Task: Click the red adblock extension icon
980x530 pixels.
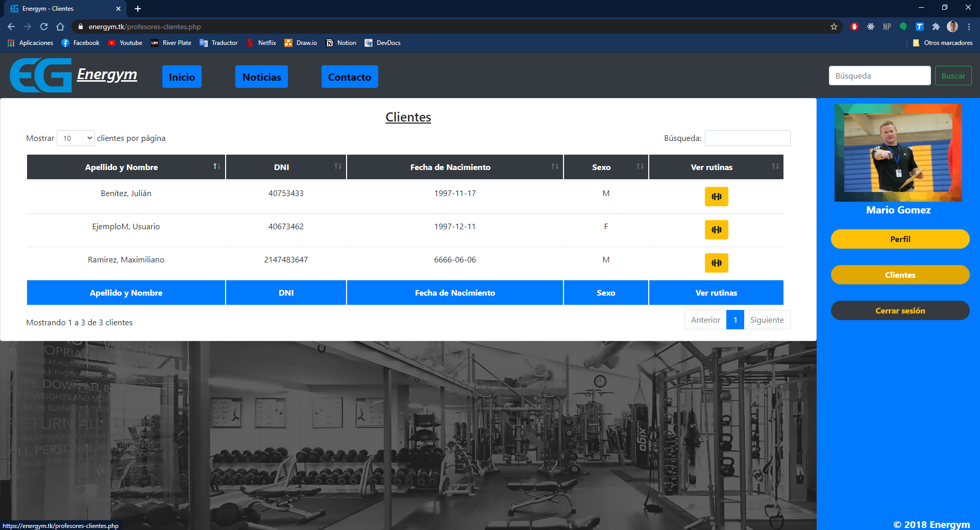Action: pos(854,27)
